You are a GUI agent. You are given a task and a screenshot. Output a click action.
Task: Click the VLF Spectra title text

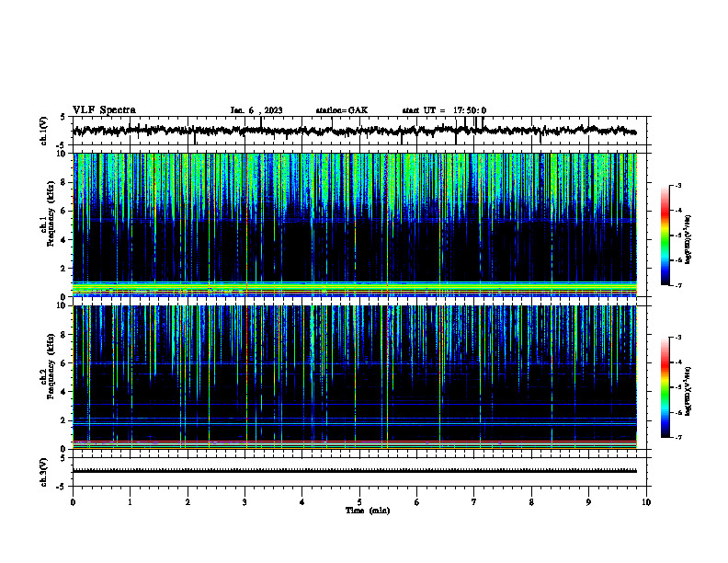coord(104,110)
